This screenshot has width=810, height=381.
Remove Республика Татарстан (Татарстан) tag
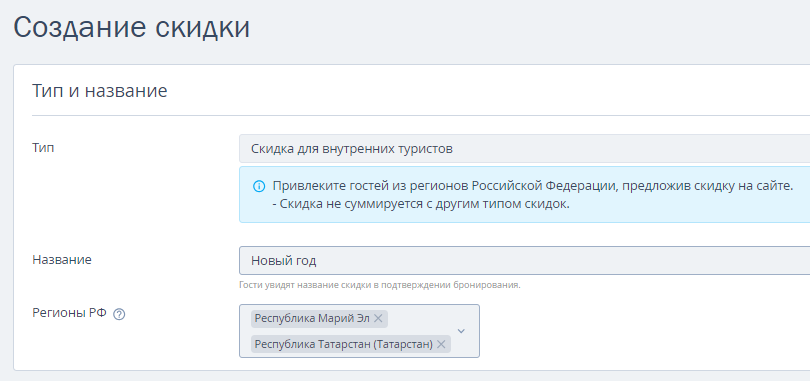(x=441, y=344)
